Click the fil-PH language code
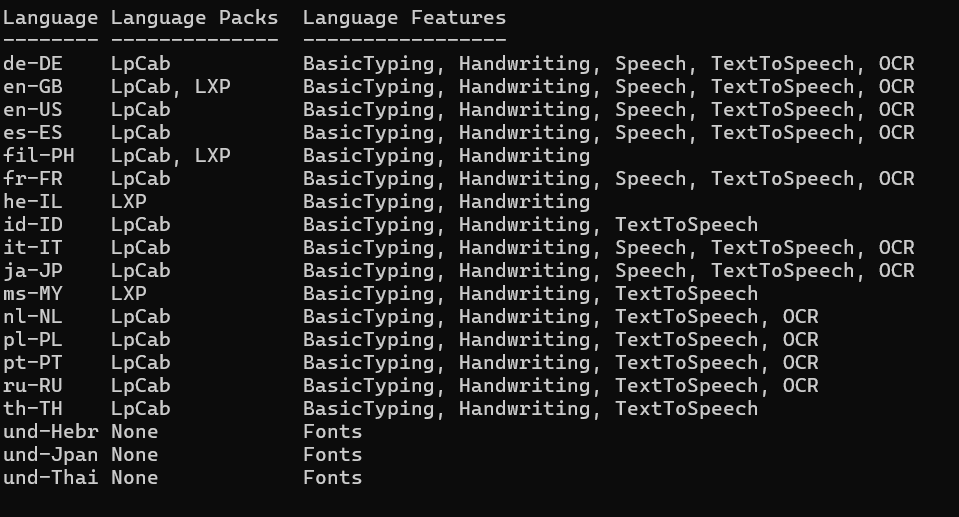The width and height of the screenshot is (959, 517). pos(38,156)
